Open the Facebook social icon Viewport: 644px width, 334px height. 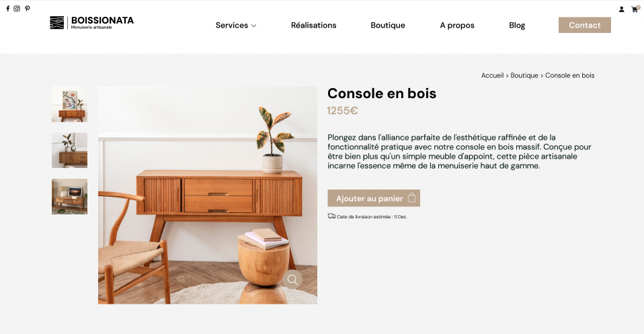tap(8, 8)
